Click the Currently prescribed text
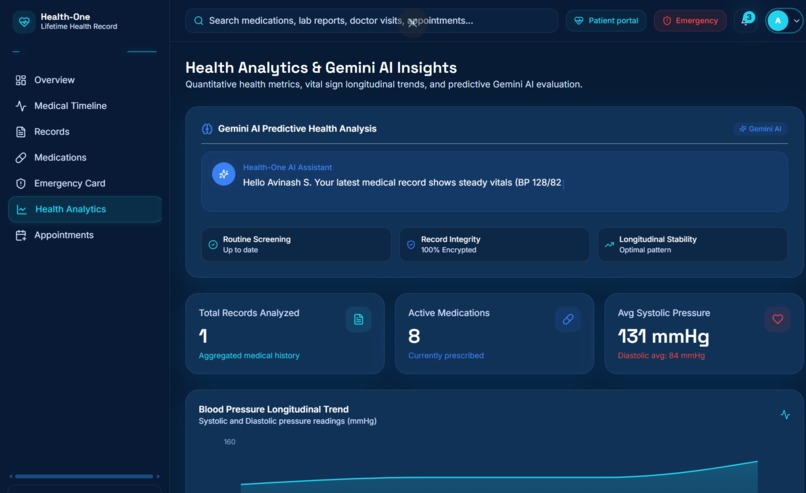The height and width of the screenshot is (493, 806). pyautogui.click(x=446, y=356)
